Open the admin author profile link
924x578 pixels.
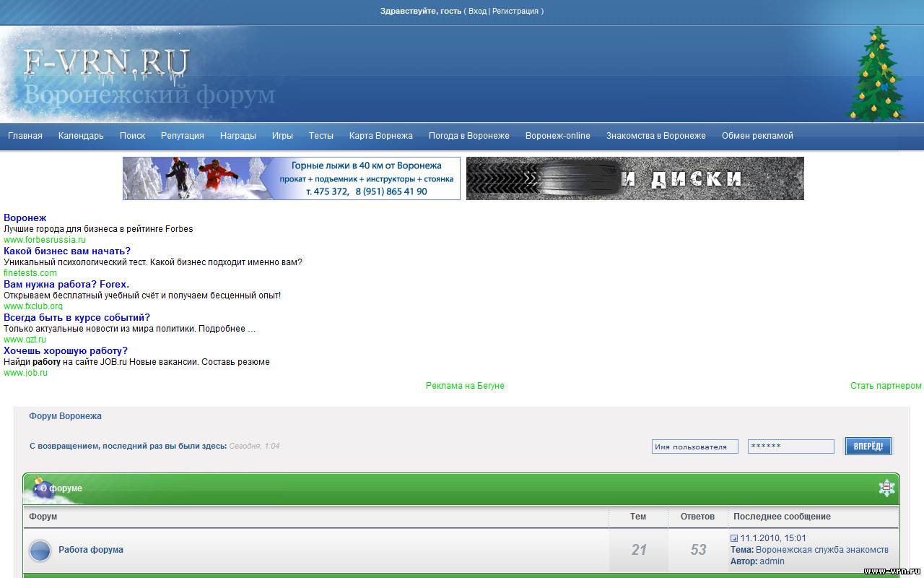coord(772,561)
